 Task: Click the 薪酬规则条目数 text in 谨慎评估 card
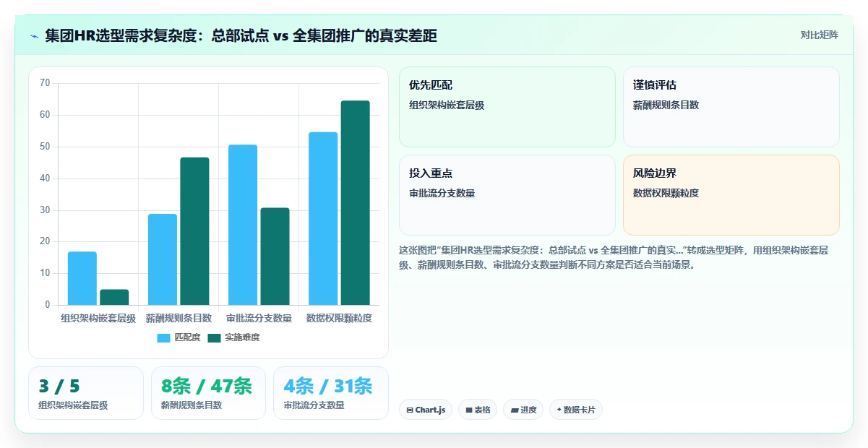coord(666,105)
